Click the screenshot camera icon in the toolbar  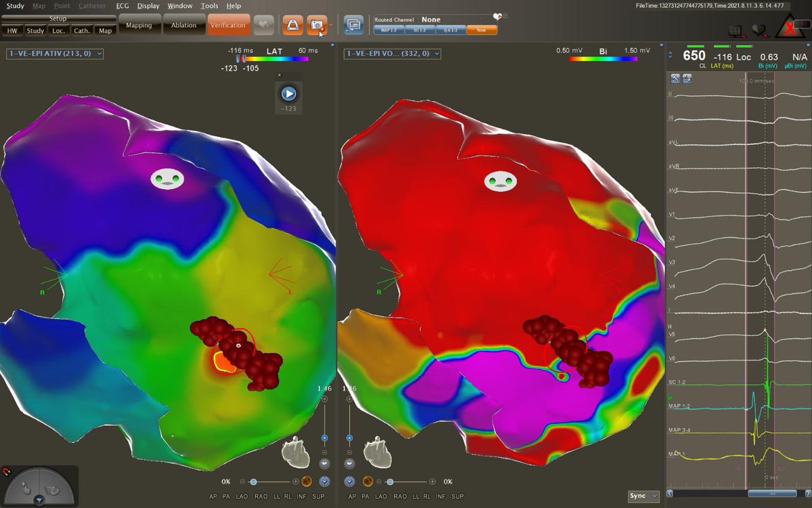click(316, 25)
